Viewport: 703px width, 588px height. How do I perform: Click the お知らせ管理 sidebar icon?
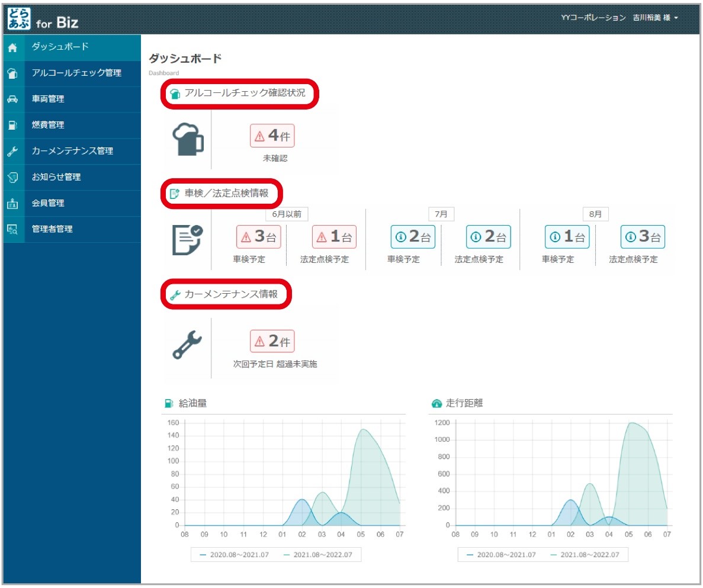tap(12, 178)
